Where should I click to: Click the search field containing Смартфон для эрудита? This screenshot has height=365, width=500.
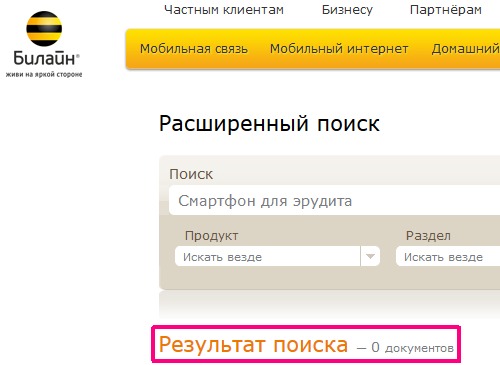point(334,201)
